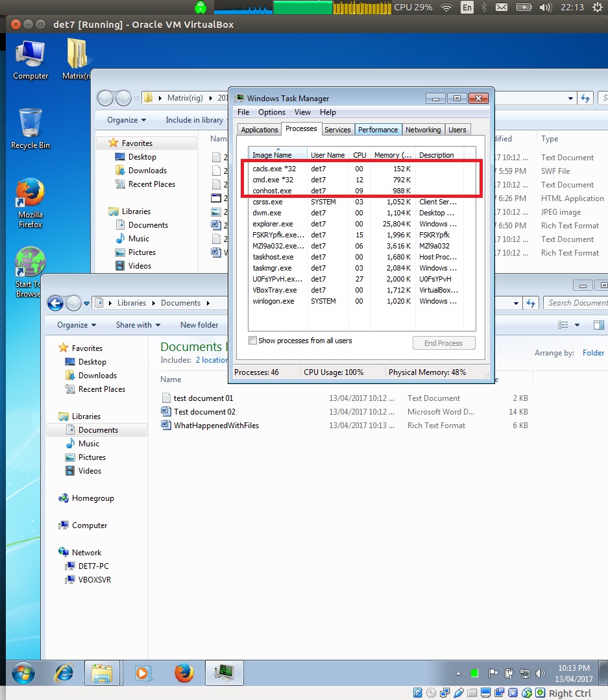Click the back arrow in Documents window
The width and height of the screenshot is (608, 700).
pos(55,303)
